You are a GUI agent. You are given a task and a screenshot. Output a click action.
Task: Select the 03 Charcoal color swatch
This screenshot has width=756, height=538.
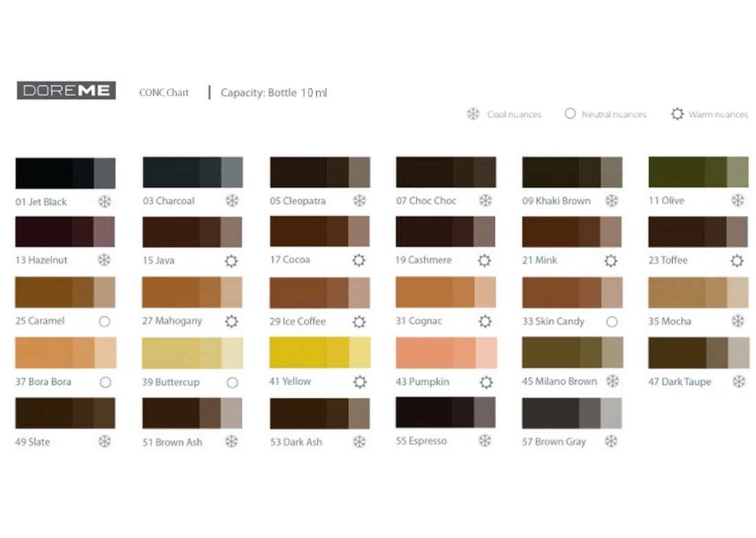pyautogui.click(x=193, y=172)
